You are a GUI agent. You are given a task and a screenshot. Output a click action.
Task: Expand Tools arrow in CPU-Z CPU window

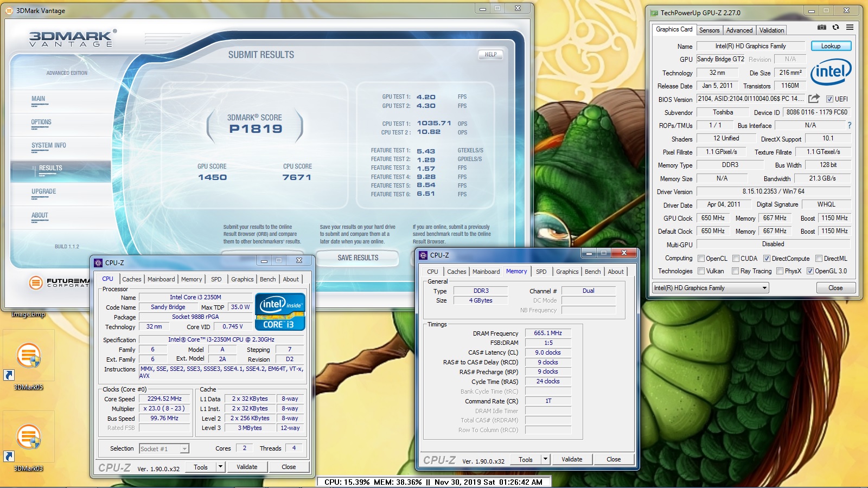(220, 467)
